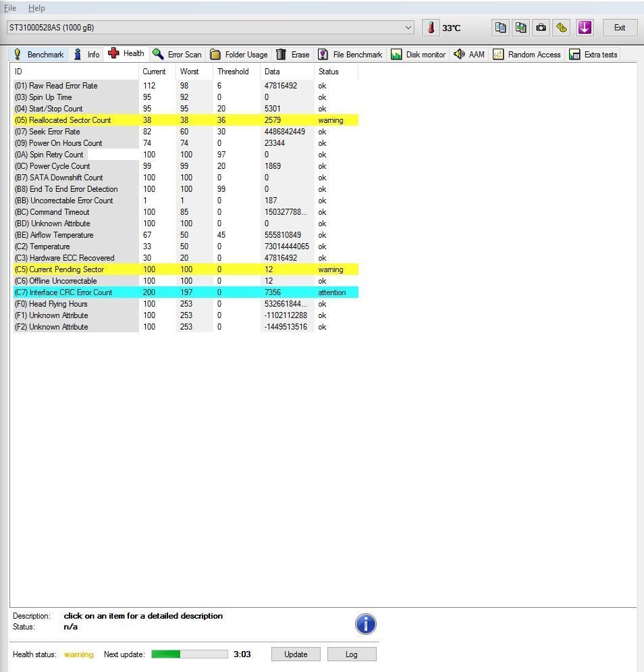This screenshot has width=644, height=672.
Task: Select the (04) Start/Stop Count row
Action: tap(186, 109)
